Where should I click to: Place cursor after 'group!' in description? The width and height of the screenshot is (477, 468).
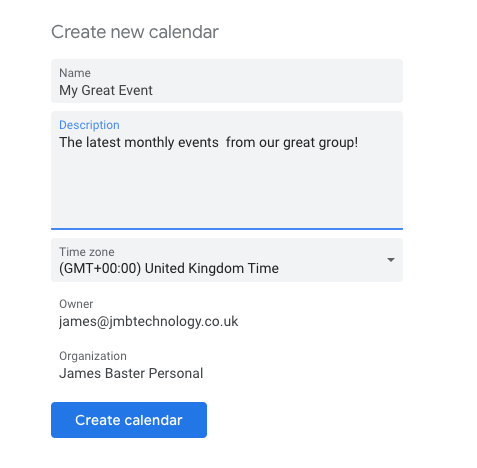point(359,143)
